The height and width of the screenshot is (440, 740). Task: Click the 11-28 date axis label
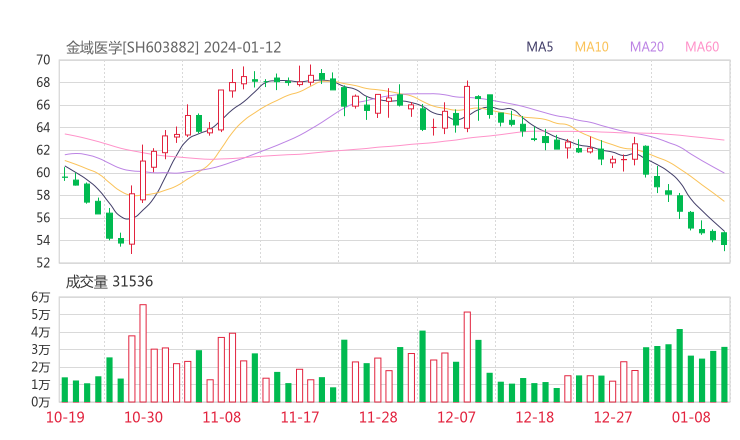coord(378,417)
